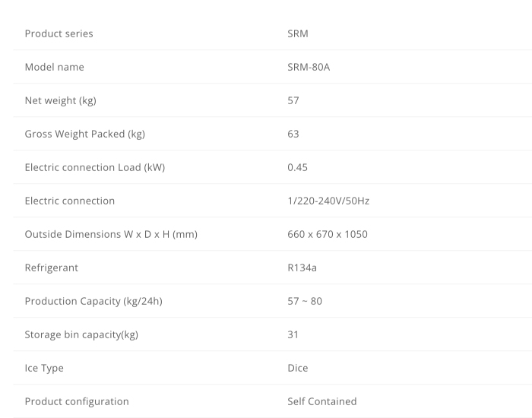Viewport: 532px width, 418px height.
Task: Click the "Refrigerant" row label
Action: pos(52,268)
